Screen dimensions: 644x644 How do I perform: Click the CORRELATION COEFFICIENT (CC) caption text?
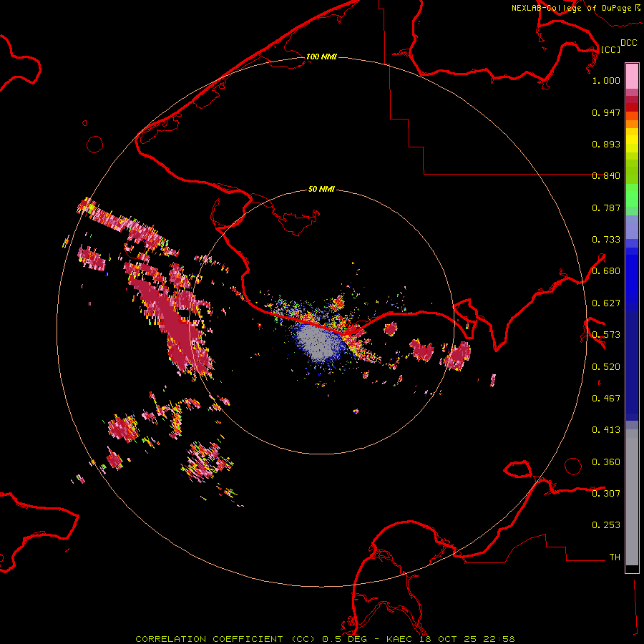[x=225, y=639]
